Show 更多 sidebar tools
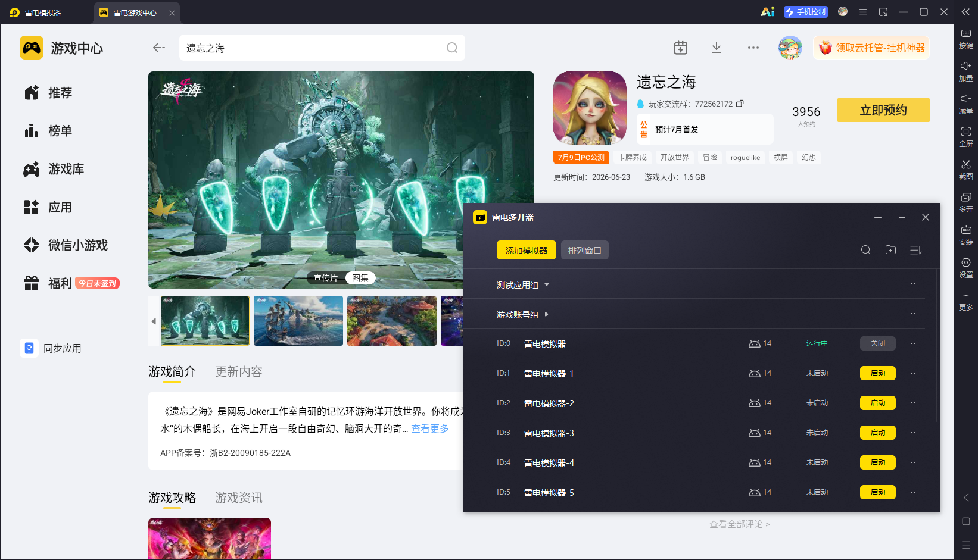Image resolution: width=978 pixels, height=560 pixels. (965, 300)
